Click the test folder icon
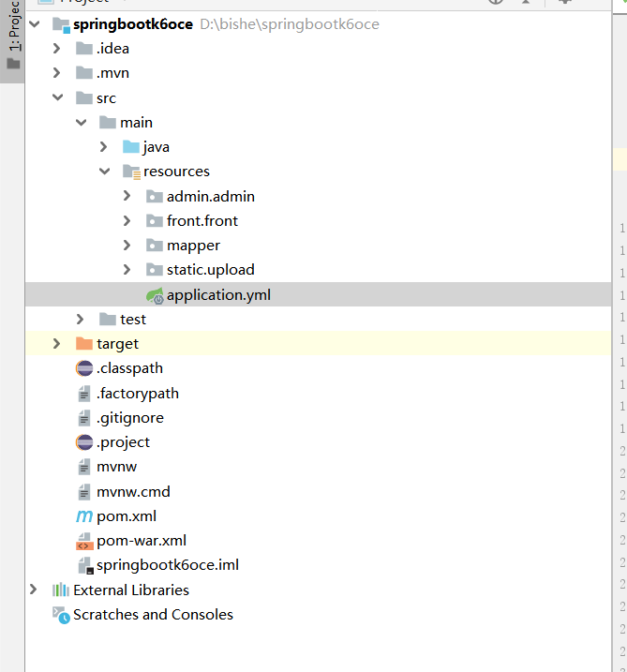 tap(108, 320)
